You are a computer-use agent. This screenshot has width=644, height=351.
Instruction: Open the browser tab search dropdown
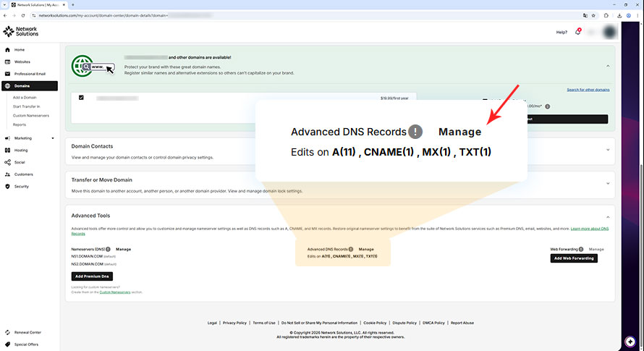4,4
